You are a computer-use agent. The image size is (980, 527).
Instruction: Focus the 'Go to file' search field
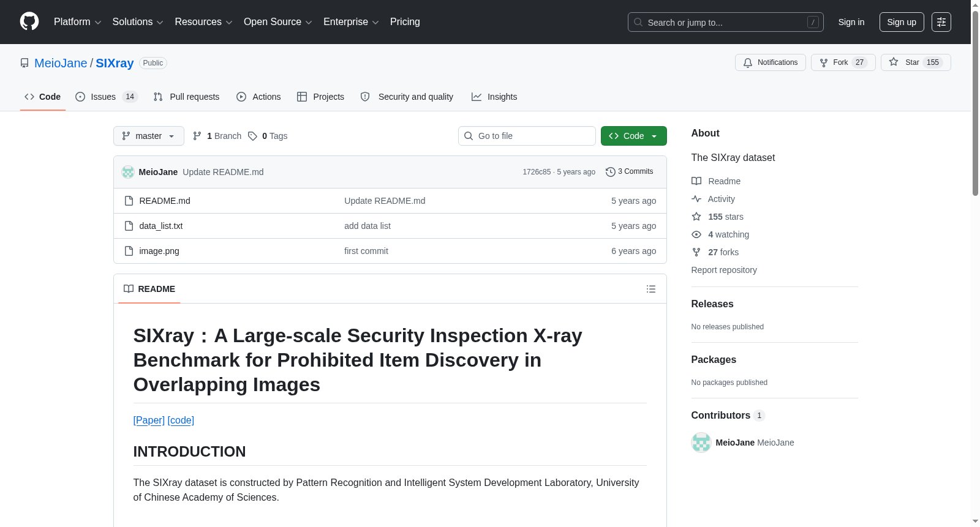click(527, 136)
